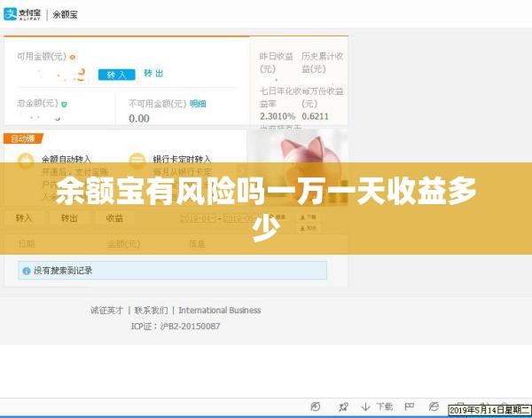The image size is (532, 418).
Task: Click the 余额自动转入 round icon
Action: click(x=26, y=162)
